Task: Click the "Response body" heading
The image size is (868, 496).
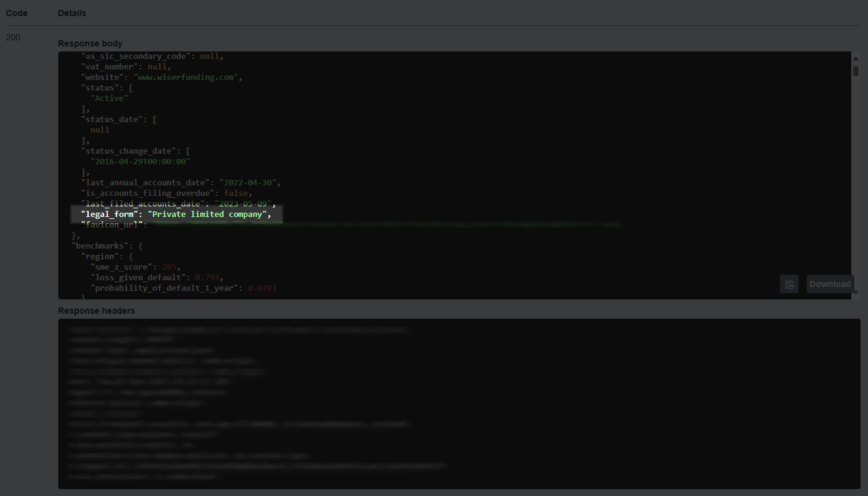Action: pos(90,43)
